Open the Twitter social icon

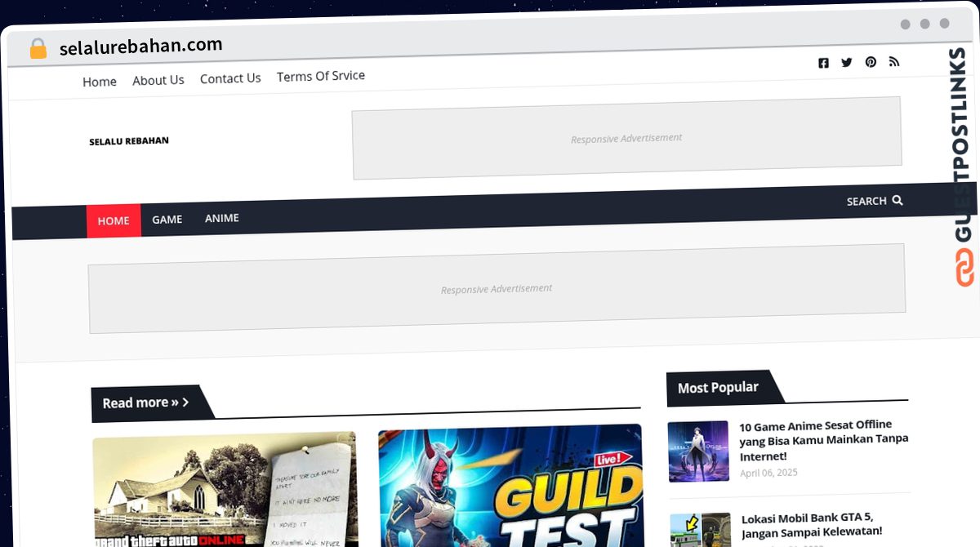pos(847,62)
